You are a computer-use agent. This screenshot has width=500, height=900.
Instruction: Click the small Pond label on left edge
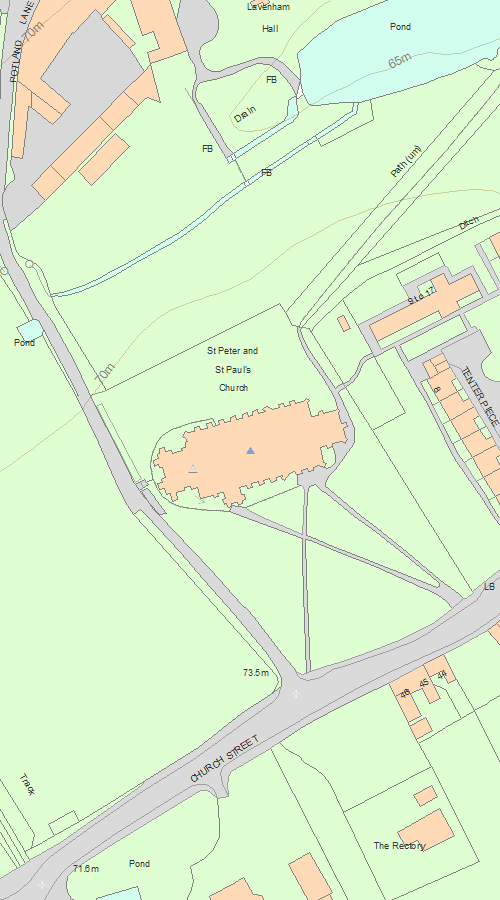click(x=25, y=343)
